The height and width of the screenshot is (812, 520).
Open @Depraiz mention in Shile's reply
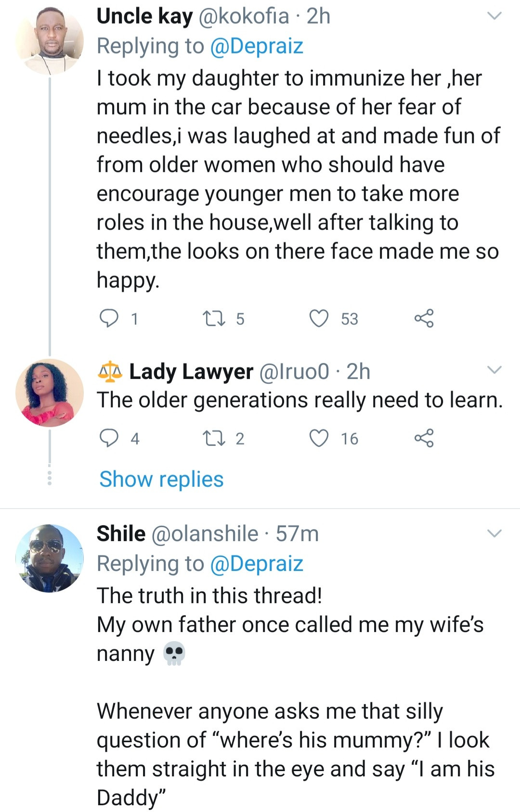click(257, 563)
